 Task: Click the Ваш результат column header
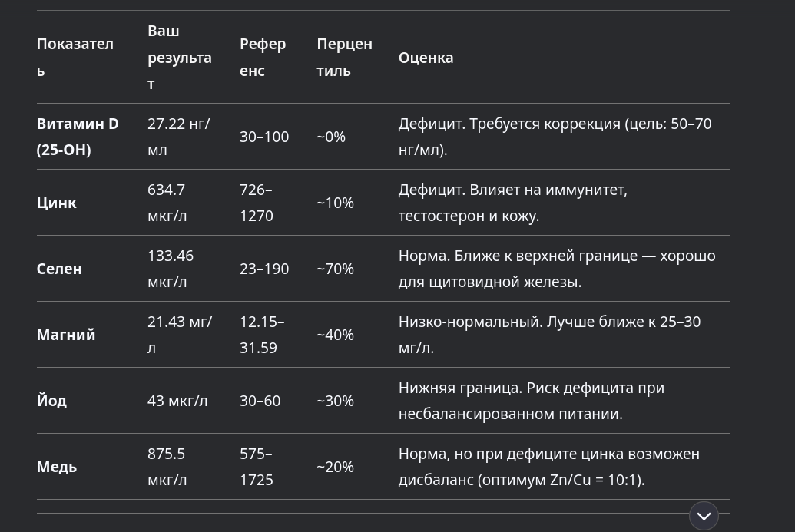180,58
